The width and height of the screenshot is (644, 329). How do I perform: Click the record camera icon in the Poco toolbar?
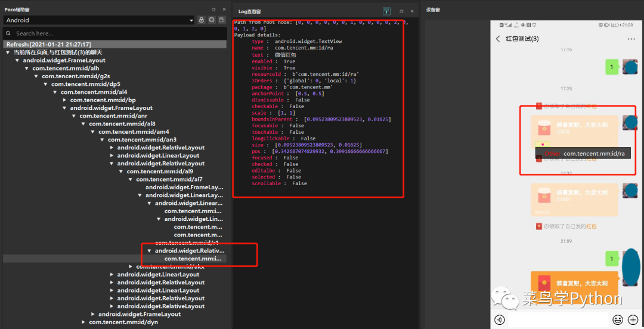tap(222, 20)
